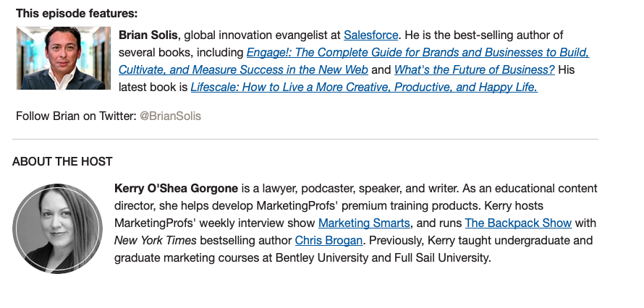The height and width of the screenshot is (308, 644).
Task: Open the Salesforce link
Action: point(371,35)
